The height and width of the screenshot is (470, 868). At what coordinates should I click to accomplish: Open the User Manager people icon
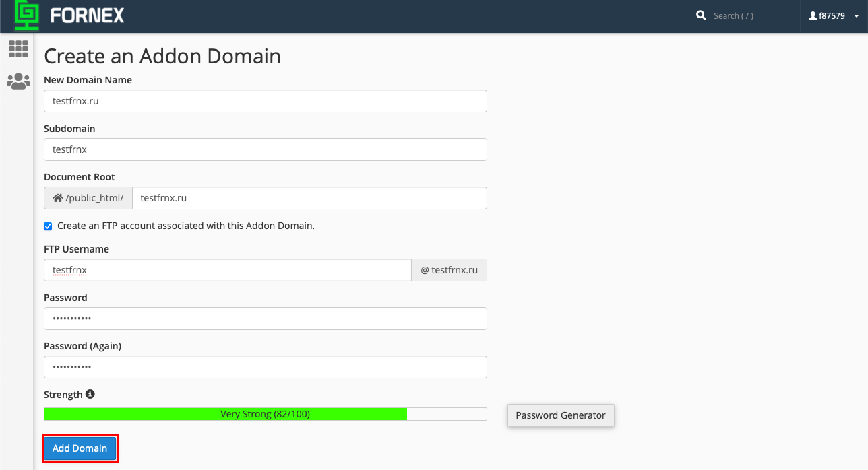[x=18, y=81]
